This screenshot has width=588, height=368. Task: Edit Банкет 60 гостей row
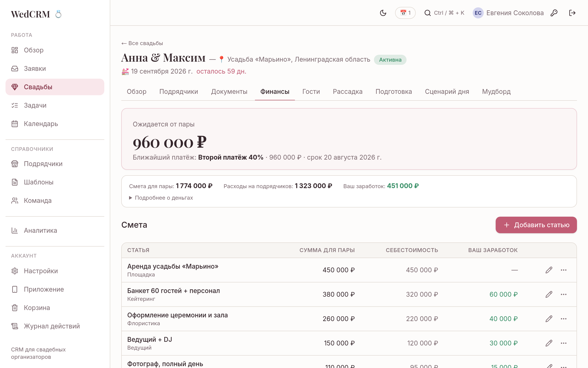point(549,294)
